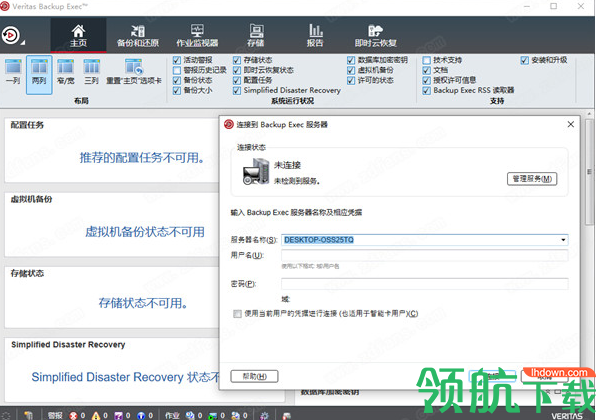
Task: Open the Backup Exec application menu button
Action: [12, 36]
